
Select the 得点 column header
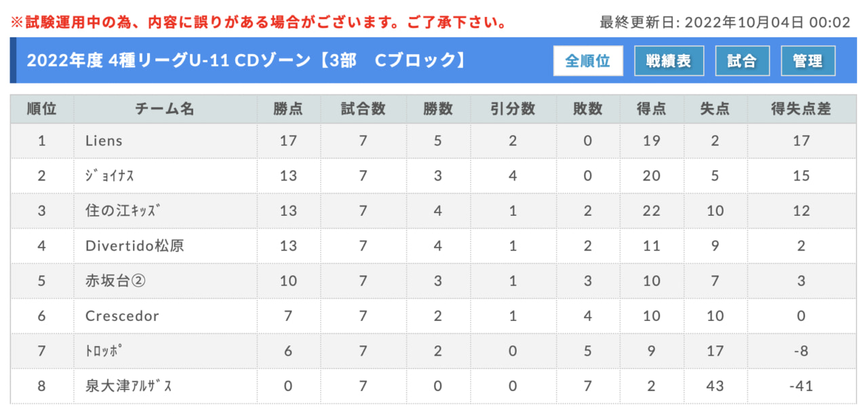point(651,109)
